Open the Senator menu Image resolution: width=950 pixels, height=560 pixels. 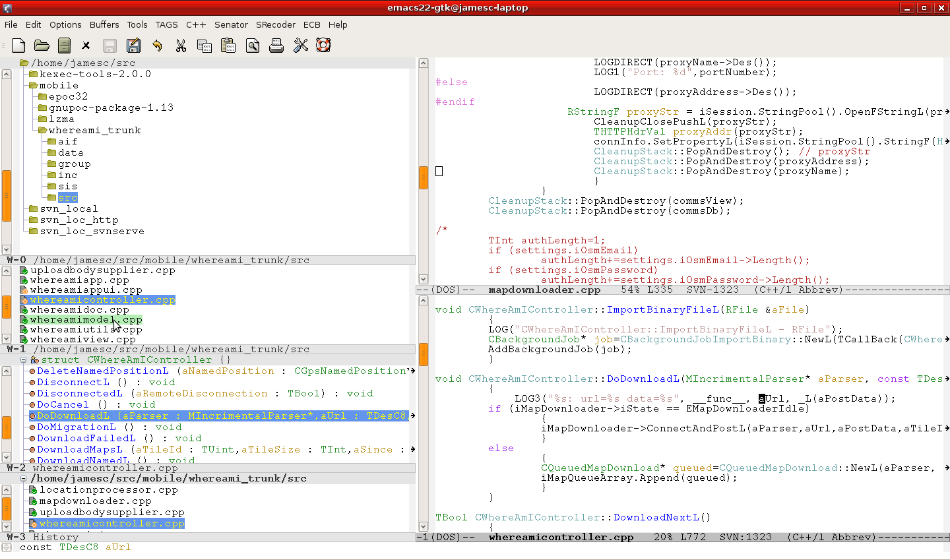(x=231, y=24)
